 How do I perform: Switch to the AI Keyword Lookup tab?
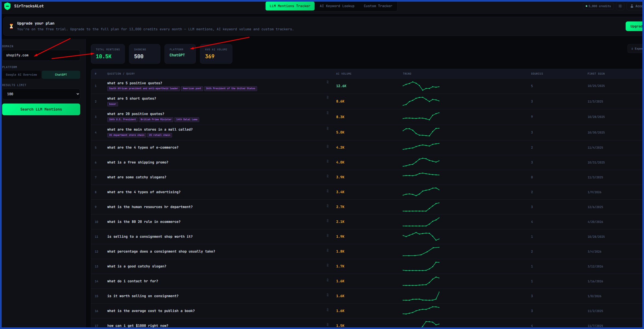click(x=337, y=6)
